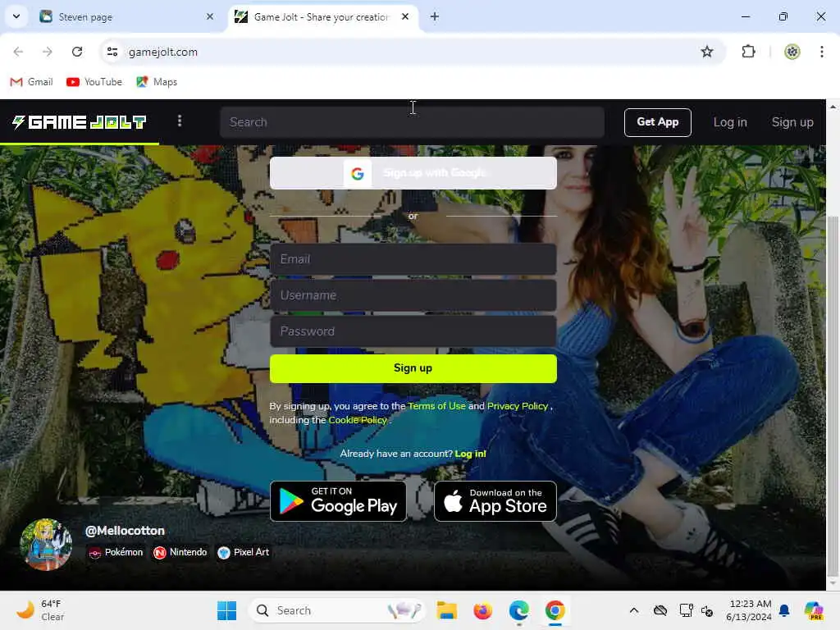840x630 pixels.
Task: Open the Mellocotton avatar picture
Action: coord(46,544)
